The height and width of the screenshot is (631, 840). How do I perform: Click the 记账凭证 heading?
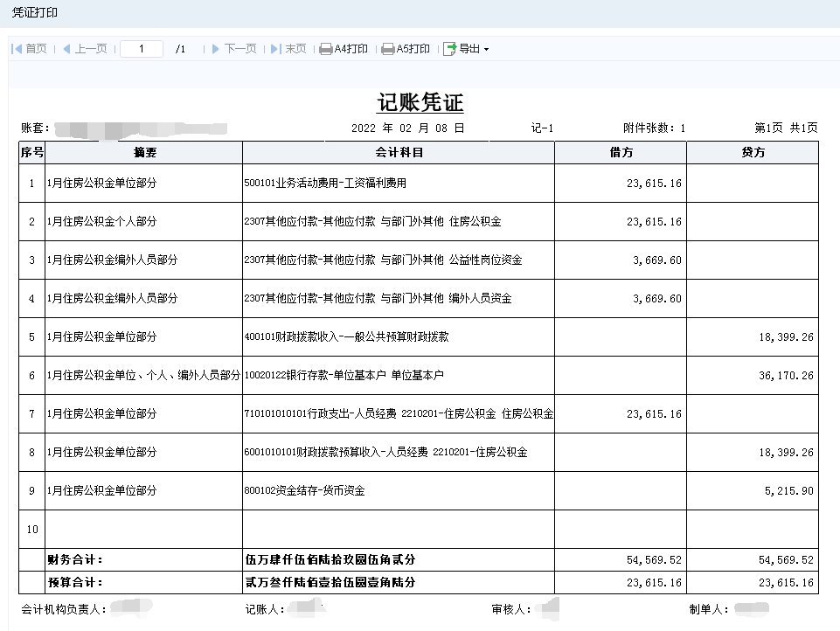tap(420, 102)
